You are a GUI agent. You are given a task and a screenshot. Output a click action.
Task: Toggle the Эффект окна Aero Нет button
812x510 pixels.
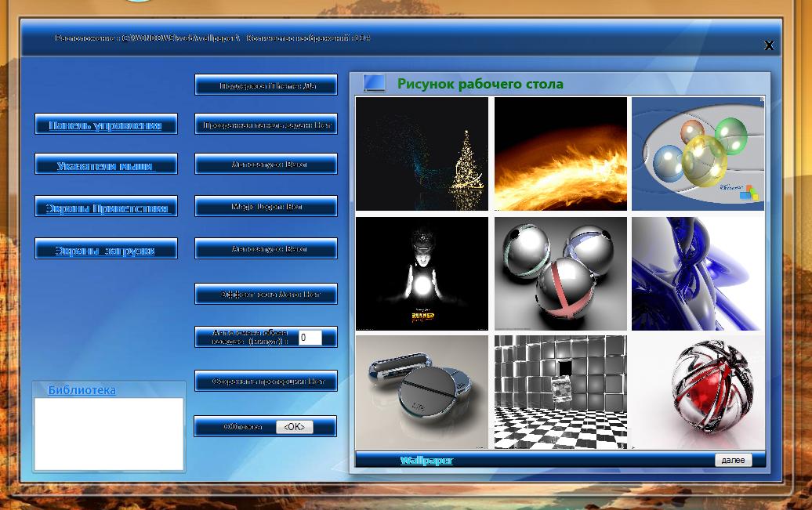pyautogui.click(x=266, y=294)
